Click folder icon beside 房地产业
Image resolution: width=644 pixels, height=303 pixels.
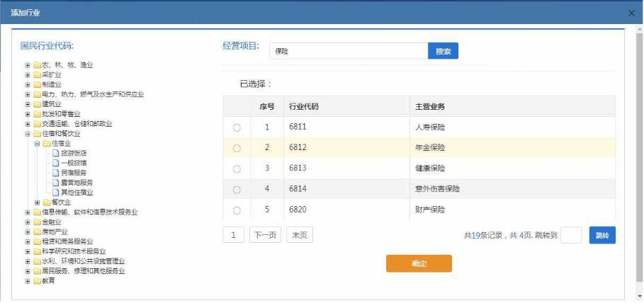(x=38, y=232)
